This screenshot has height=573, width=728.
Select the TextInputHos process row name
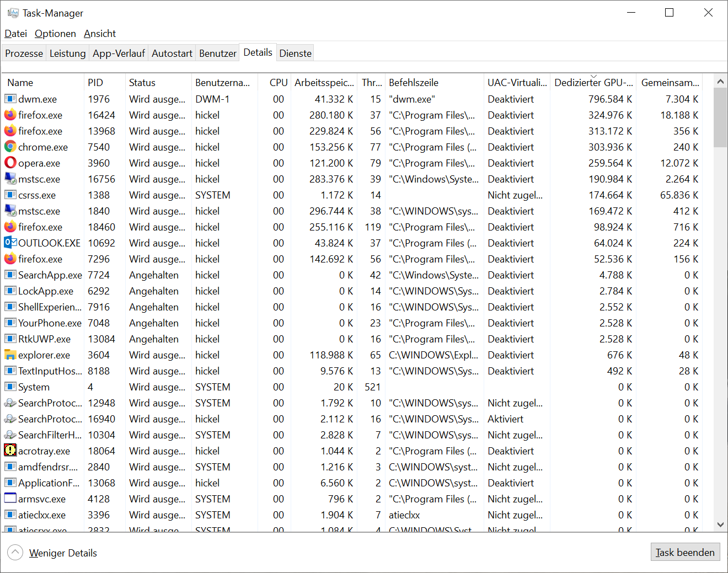[50, 371]
